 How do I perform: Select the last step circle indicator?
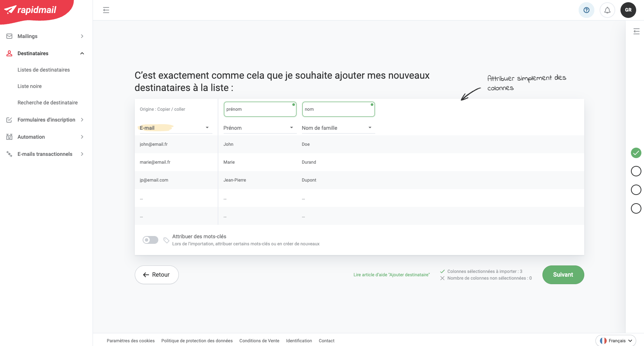click(636, 208)
